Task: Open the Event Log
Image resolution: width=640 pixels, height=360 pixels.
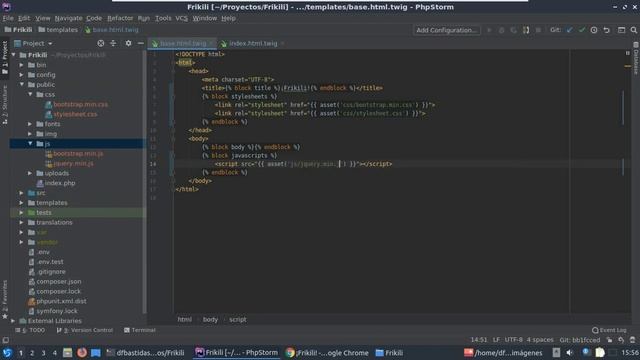Action: tap(609, 330)
